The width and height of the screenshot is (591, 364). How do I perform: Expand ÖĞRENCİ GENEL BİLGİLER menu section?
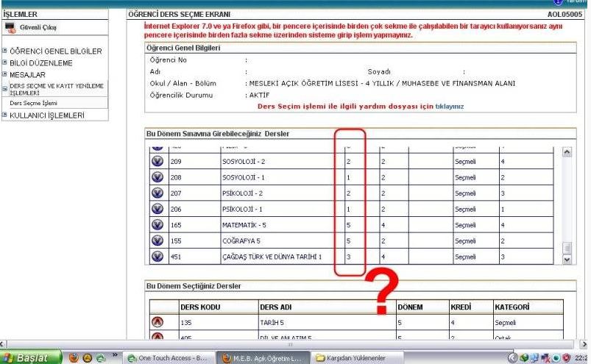(4, 51)
